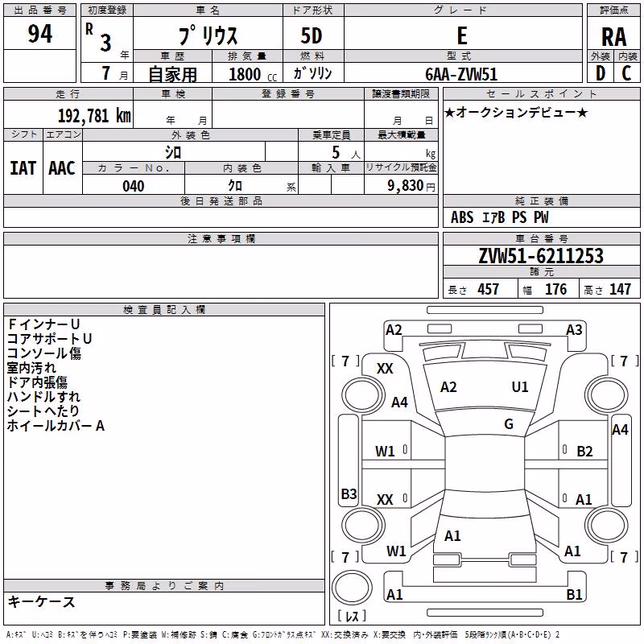Click the color number 040 field
The image size is (644, 644).
134,185
